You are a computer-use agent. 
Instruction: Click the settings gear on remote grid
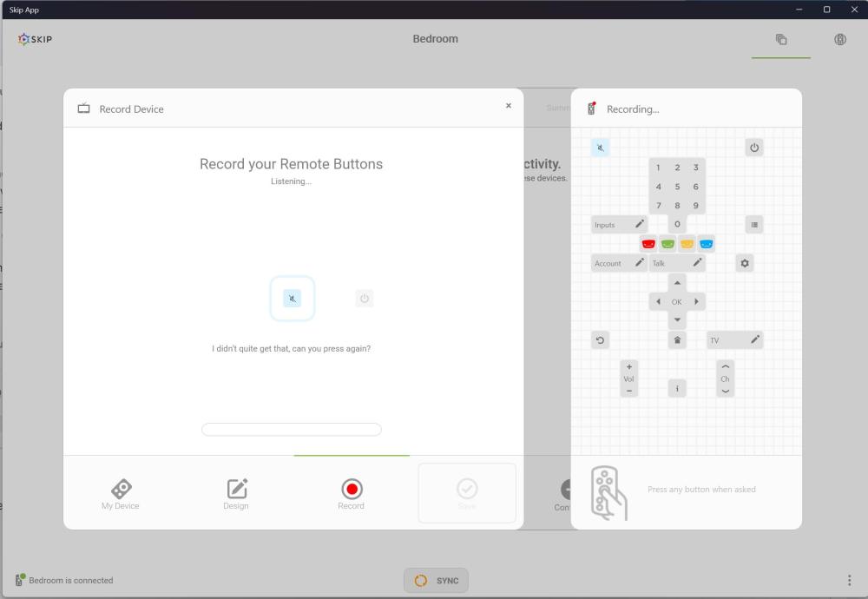tap(745, 264)
